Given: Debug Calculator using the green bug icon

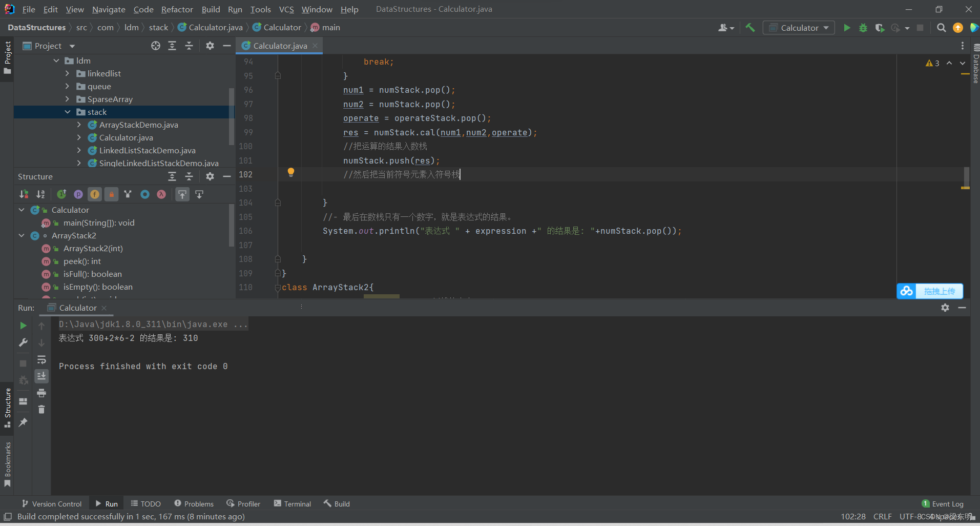Looking at the screenshot, I should (x=863, y=28).
